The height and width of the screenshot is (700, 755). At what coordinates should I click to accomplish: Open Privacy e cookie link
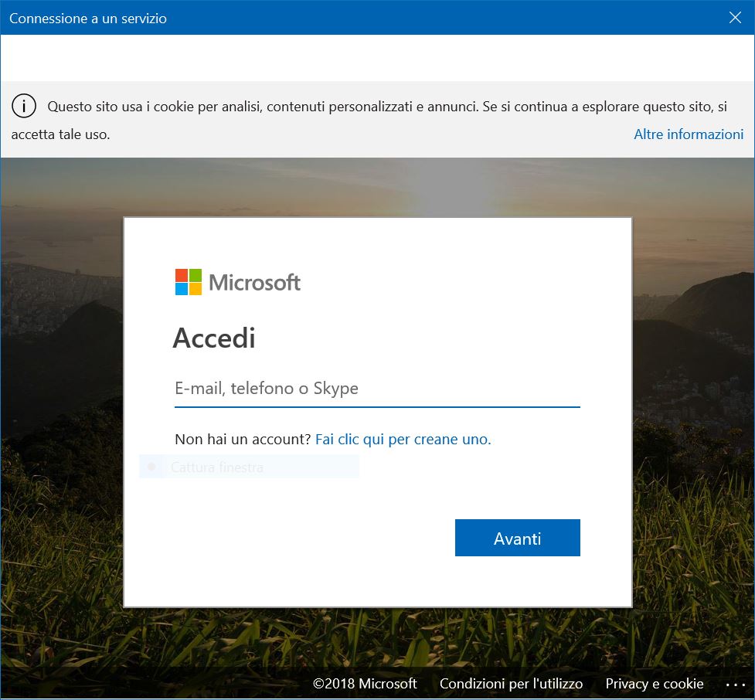pyautogui.click(x=655, y=684)
